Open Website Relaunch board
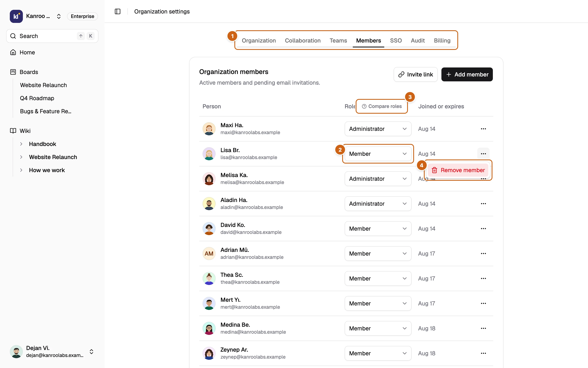Viewport: 588px width, 368px height. click(43, 85)
